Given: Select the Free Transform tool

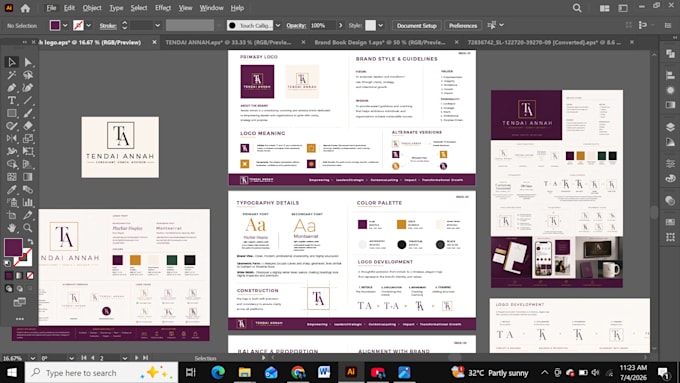Looking at the screenshot, I should [x=28, y=151].
